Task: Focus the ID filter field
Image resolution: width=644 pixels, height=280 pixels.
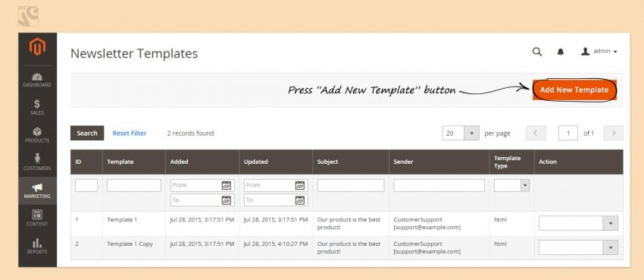Action: 86,185
